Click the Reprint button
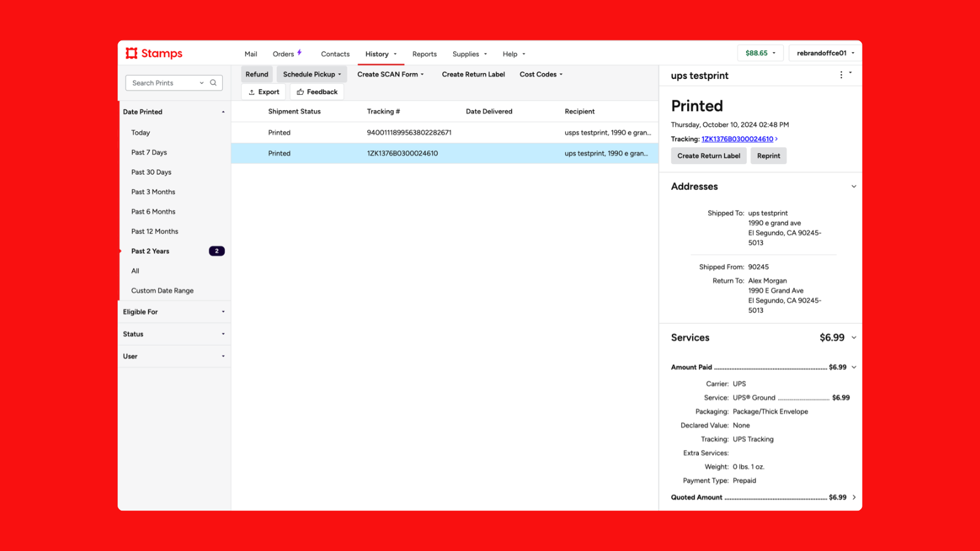This screenshot has height=551, width=980. coord(768,156)
